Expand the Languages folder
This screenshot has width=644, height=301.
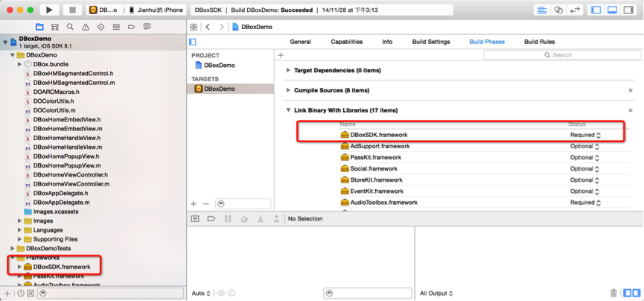[x=19, y=230]
